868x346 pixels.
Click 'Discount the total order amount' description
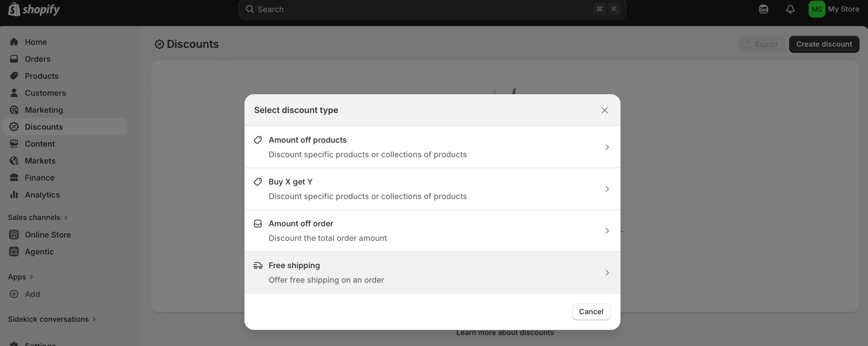click(x=328, y=238)
